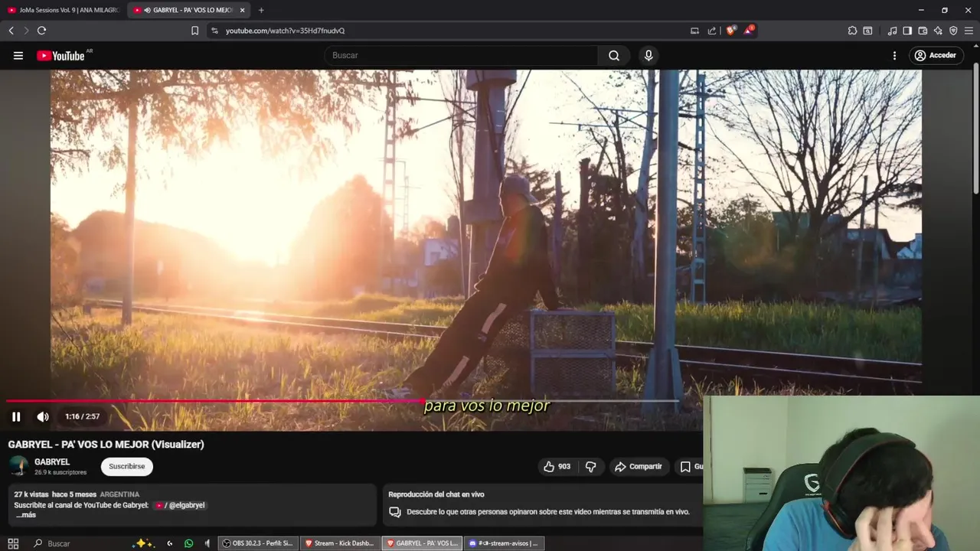Click the magnifier search button
Image resolution: width=980 pixels, height=551 pixels.
614,55
